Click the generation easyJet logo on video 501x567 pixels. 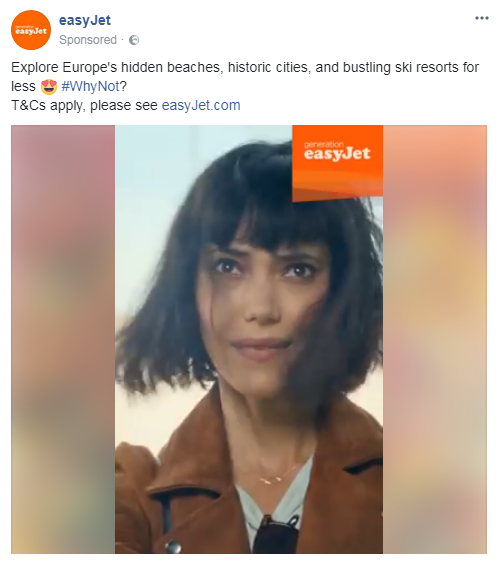coord(337,162)
